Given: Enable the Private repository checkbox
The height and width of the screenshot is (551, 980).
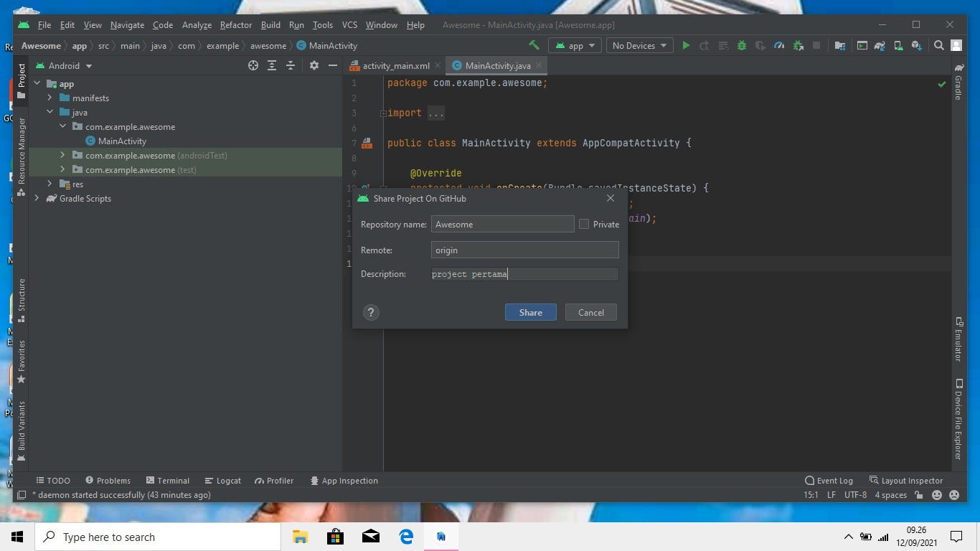Looking at the screenshot, I should coord(584,224).
